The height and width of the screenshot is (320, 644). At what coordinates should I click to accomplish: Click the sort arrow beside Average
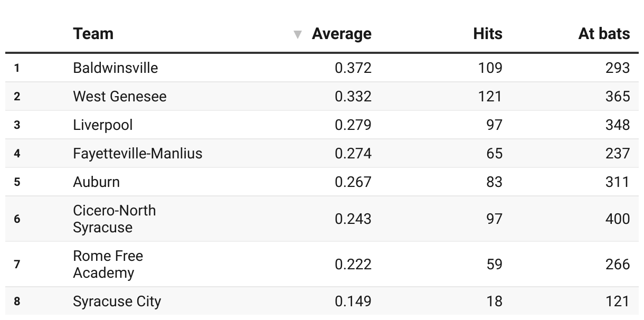click(x=298, y=35)
